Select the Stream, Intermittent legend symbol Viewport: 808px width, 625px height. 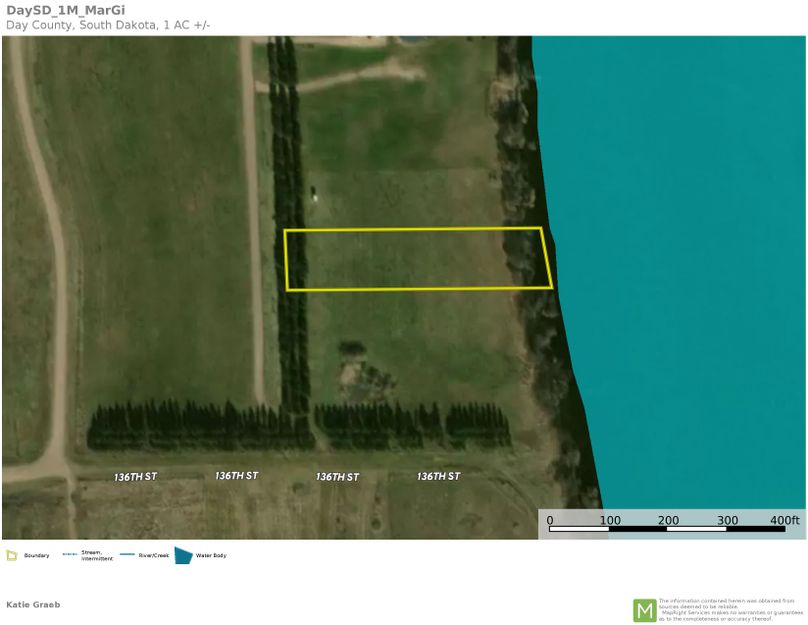pos(68,554)
